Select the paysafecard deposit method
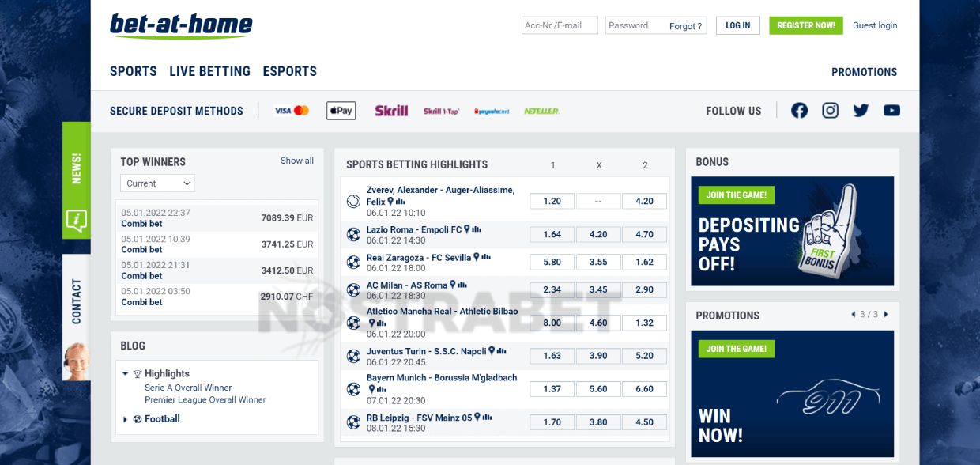This screenshot has height=465, width=980. tap(492, 112)
